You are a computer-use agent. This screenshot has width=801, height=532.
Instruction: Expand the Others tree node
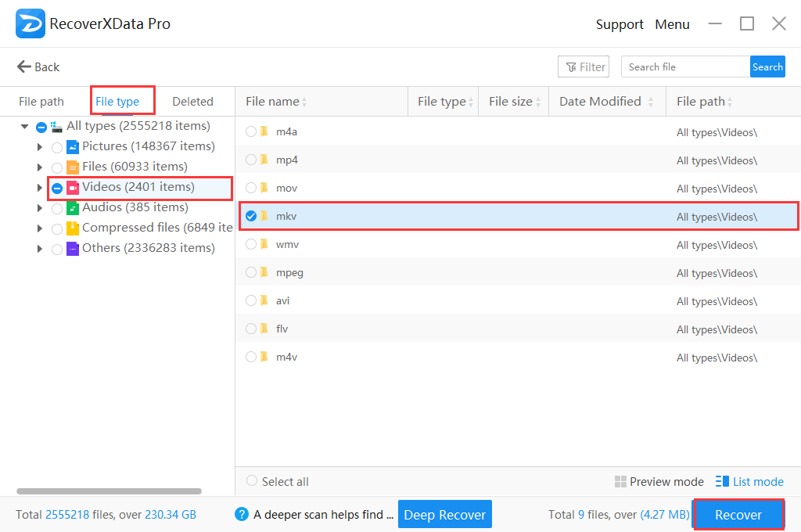40,249
